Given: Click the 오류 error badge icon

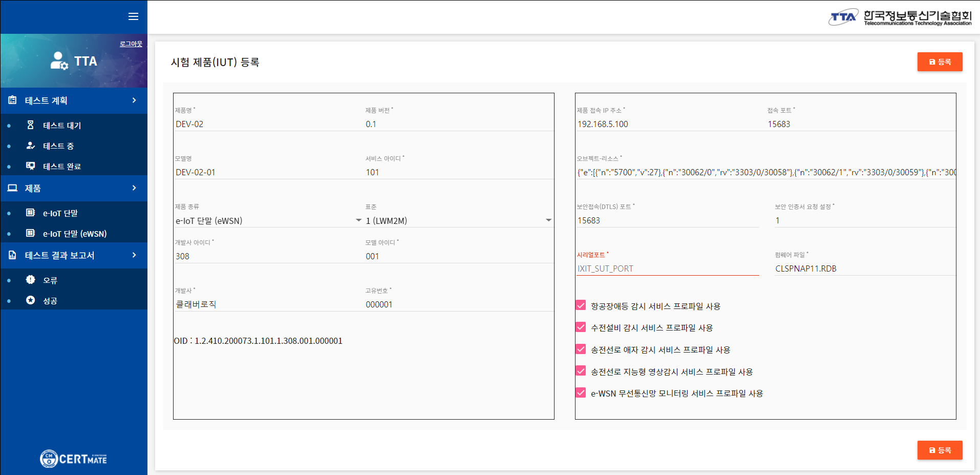Looking at the screenshot, I should [x=31, y=280].
